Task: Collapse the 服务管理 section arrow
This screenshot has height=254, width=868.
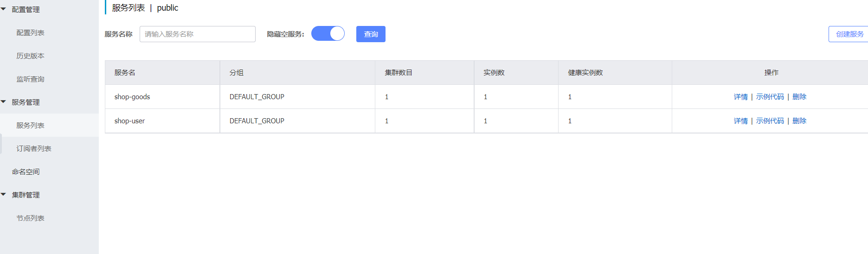Action: point(3,102)
